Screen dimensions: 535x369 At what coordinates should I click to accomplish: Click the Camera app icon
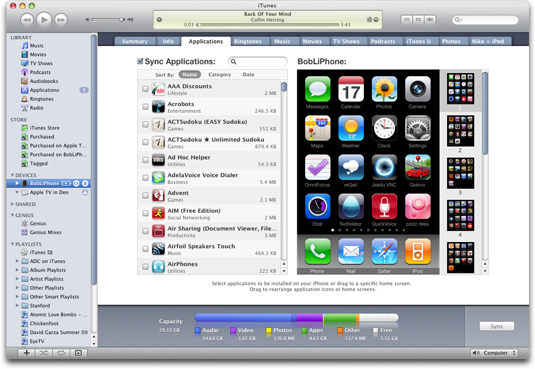point(418,89)
